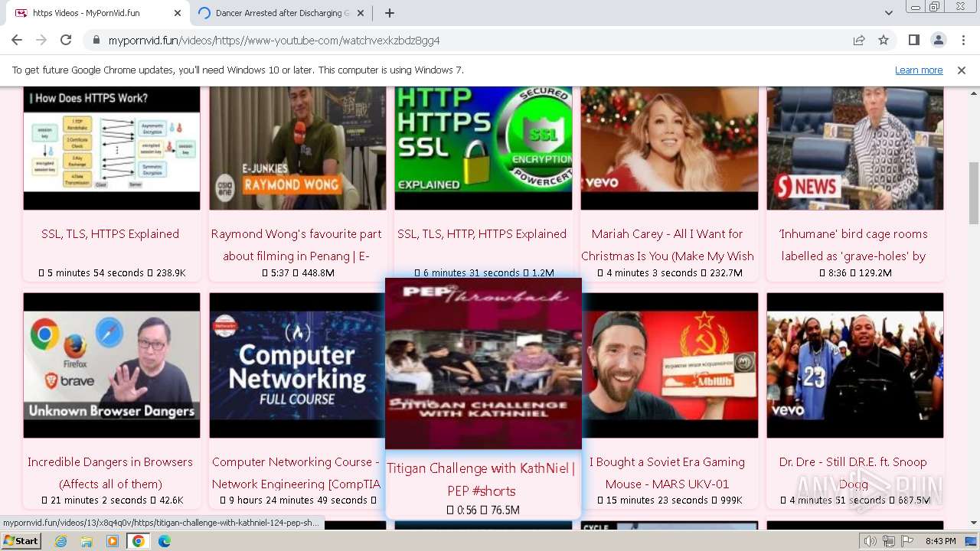The height and width of the screenshot is (551, 980).
Task: Open 'Computer Networking Course' title link
Action: (296, 473)
